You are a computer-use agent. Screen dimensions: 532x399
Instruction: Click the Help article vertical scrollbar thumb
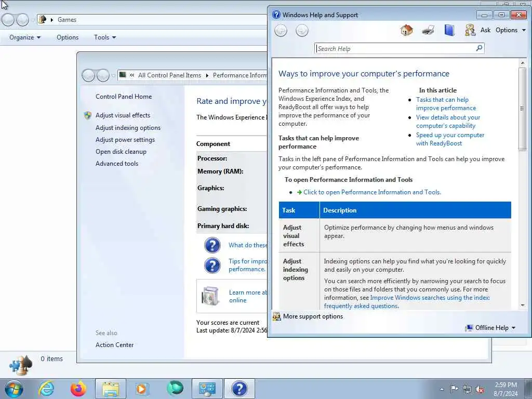coord(522,109)
